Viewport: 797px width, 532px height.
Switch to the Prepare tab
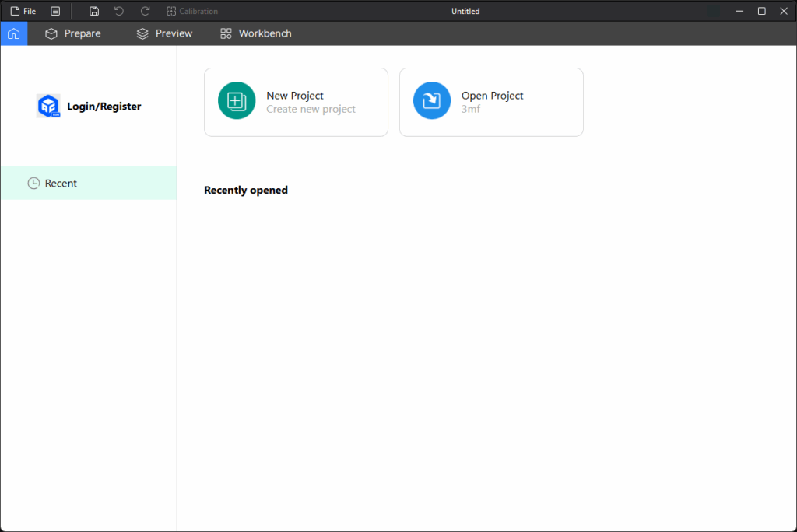(x=73, y=33)
